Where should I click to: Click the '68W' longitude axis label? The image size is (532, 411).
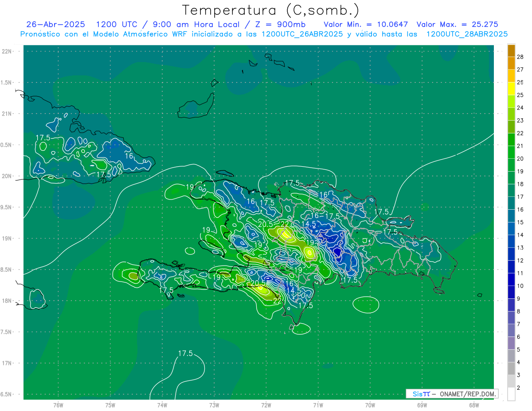[474, 405]
